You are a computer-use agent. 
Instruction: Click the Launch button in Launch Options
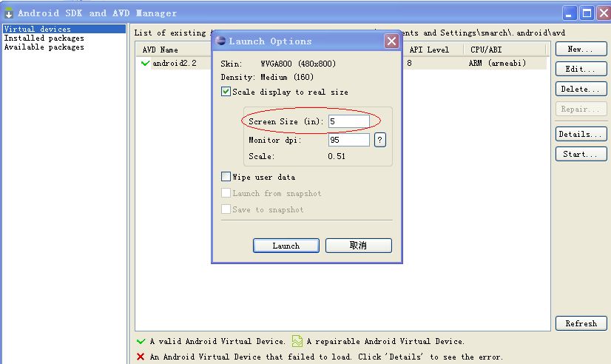pos(286,246)
